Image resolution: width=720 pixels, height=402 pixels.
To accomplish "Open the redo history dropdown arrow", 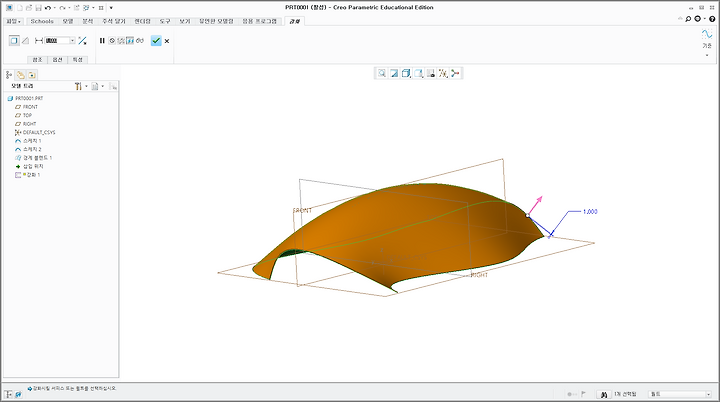I will pyautogui.click(x=69, y=8).
